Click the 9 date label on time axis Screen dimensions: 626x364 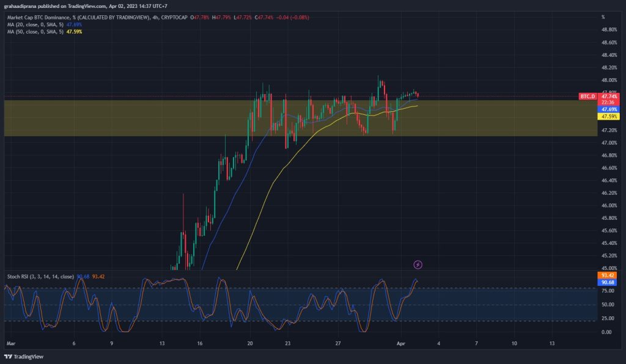tap(111, 343)
